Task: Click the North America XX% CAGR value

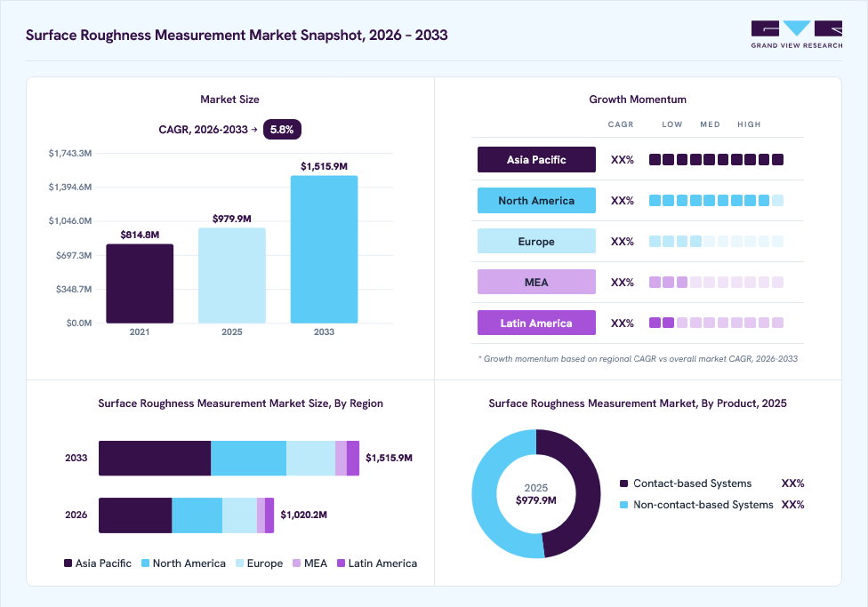Action: pyautogui.click(x=623, y=201)
